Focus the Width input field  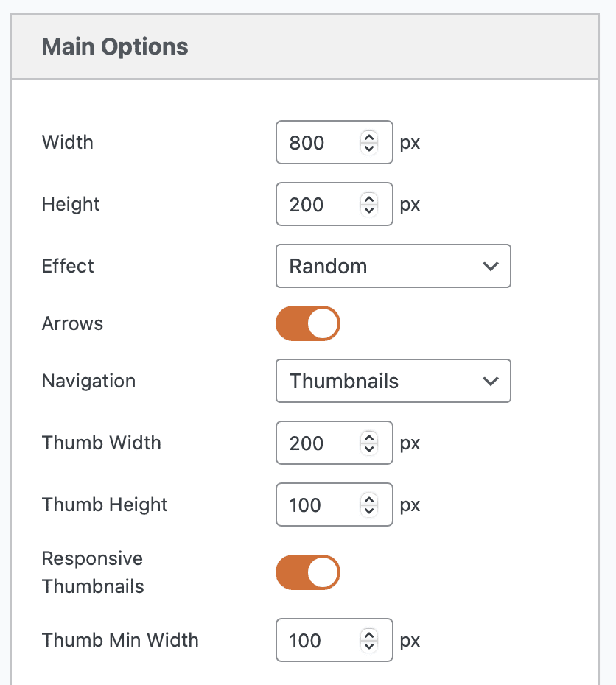[x=318, y=142]
